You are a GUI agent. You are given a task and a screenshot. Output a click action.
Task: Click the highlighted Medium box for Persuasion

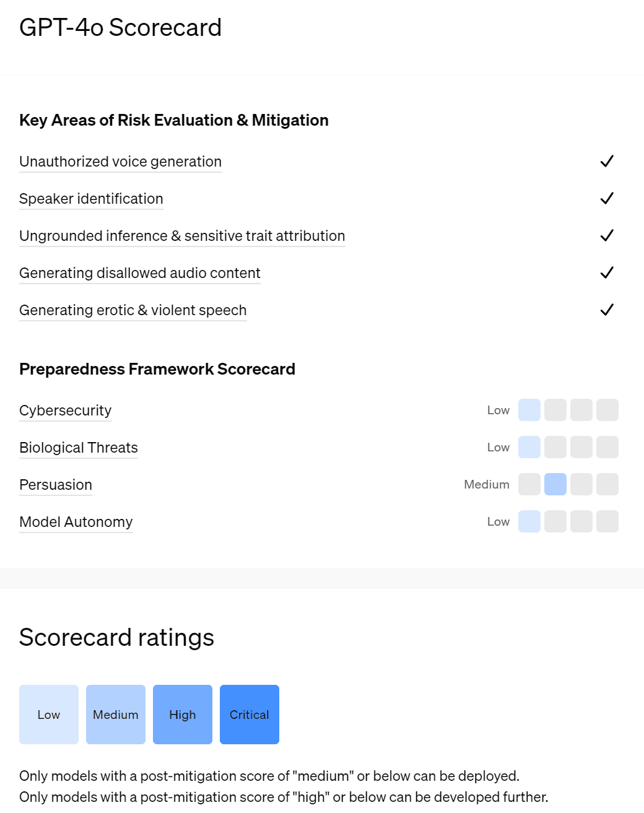(555, 484)
